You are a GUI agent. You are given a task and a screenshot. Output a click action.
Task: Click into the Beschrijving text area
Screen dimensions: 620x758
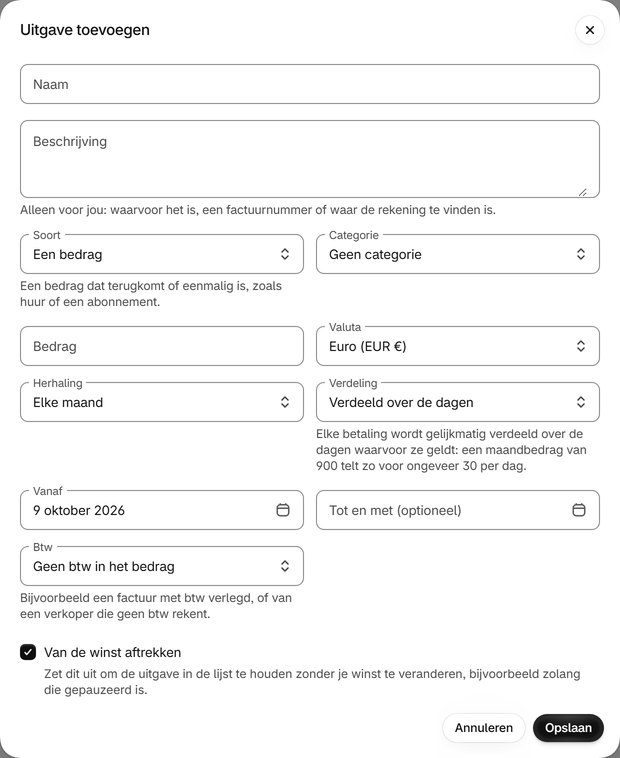pos(310,159)
